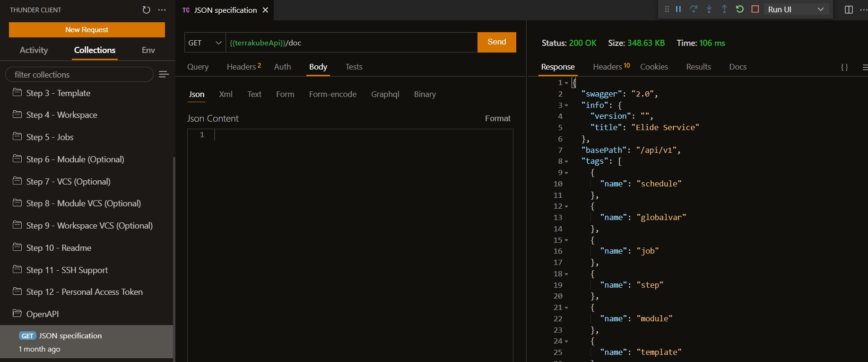Screen dimensions: 868x362
Task: Click the filter collections search field
Action: [x=79, y=74]
